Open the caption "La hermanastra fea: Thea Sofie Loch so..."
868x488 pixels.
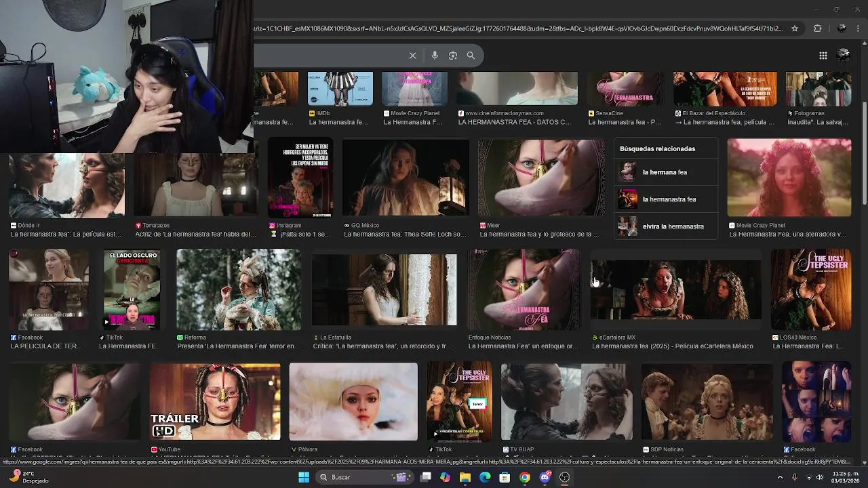(405, 235)
